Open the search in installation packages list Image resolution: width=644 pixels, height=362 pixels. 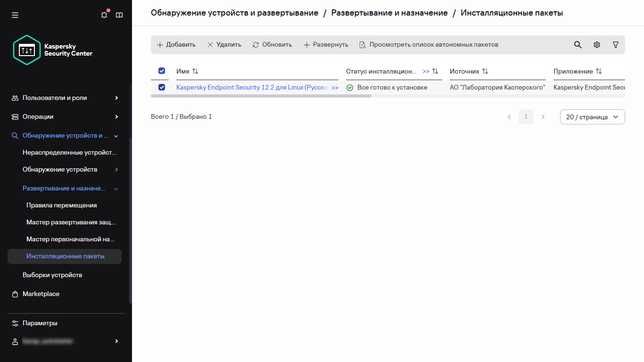point(578,44)
